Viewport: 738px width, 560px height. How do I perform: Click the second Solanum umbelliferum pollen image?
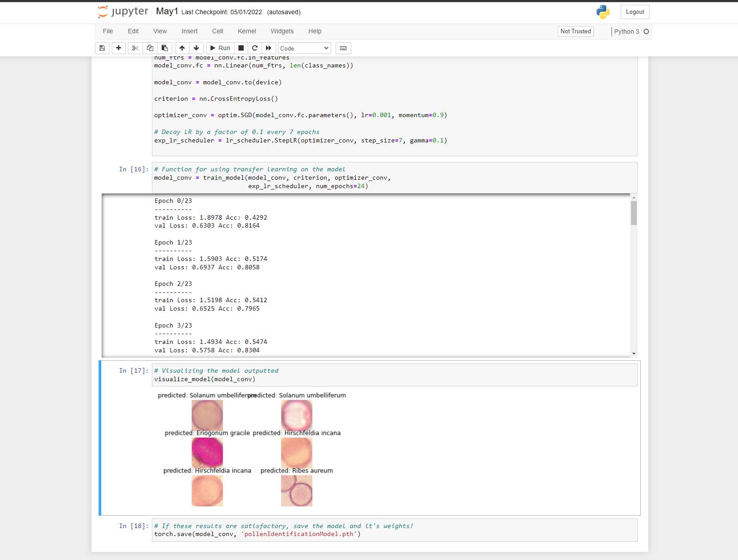click(x=297, y=415)
